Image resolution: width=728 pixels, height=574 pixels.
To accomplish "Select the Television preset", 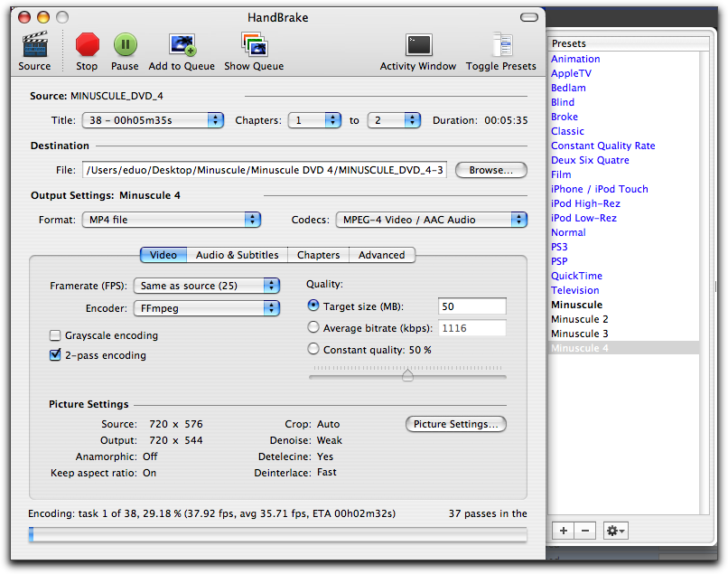I will tap(623, 290).
